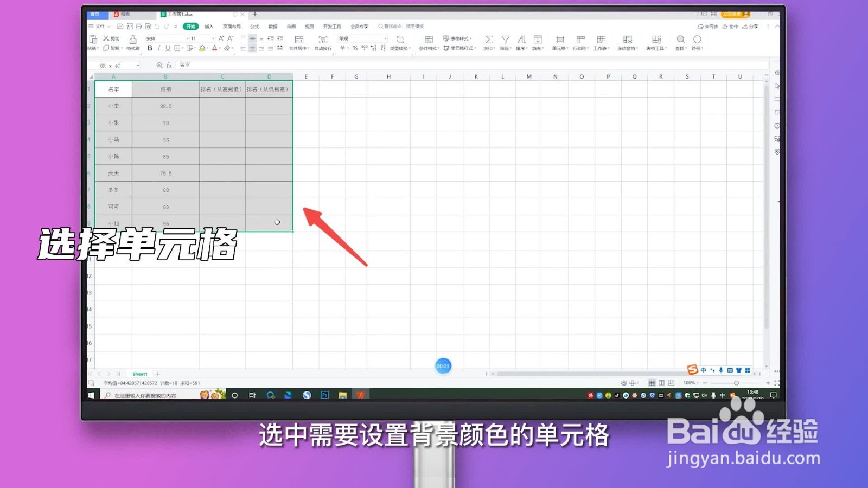Open the font name dropdown 宋体
Screen dimensions: 868x488
coord(167,38)
